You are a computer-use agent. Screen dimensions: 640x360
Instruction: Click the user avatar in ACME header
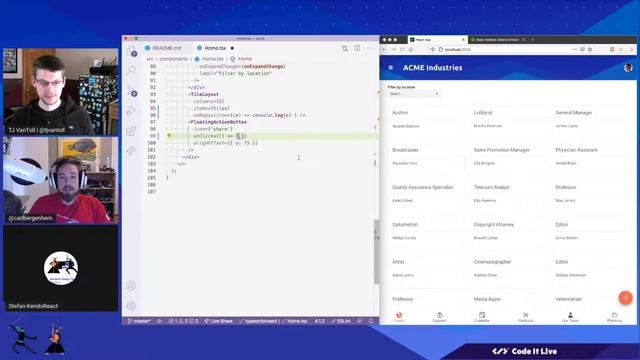point(628,67)
